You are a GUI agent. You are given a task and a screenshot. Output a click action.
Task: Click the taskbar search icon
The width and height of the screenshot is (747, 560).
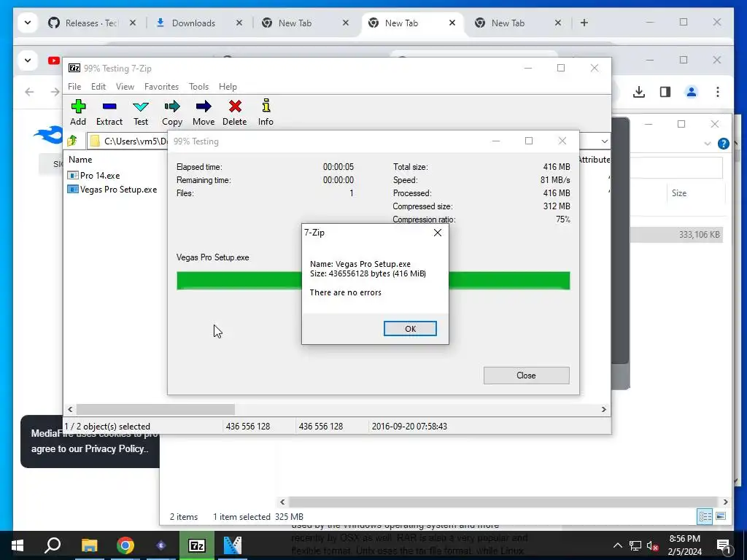point(53,545)
